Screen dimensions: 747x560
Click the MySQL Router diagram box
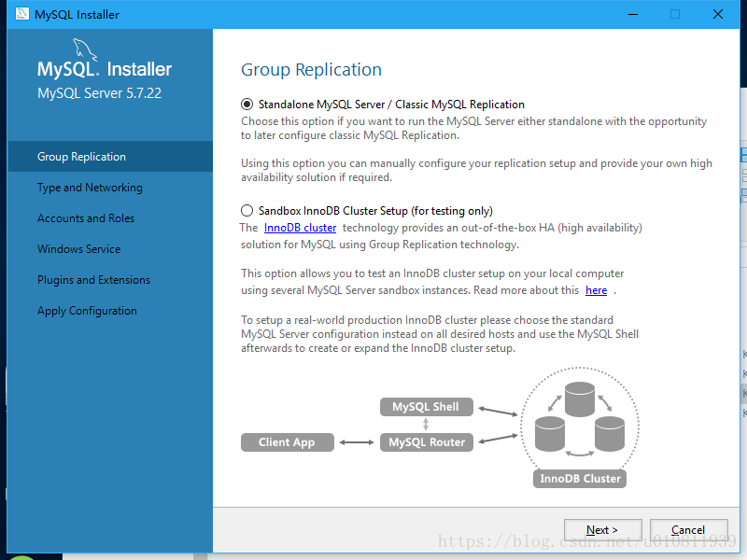(x=427, y=441)
